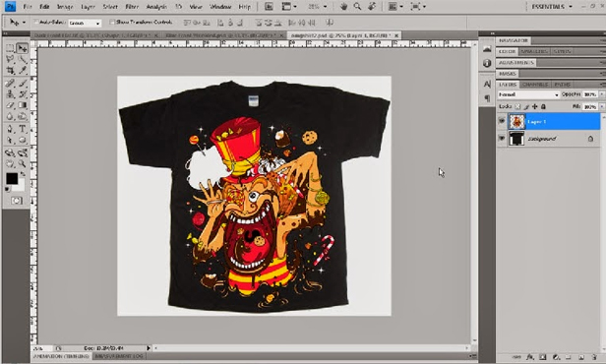
Task: Open the Opacity slider arrow
Action: coord(601,94)
